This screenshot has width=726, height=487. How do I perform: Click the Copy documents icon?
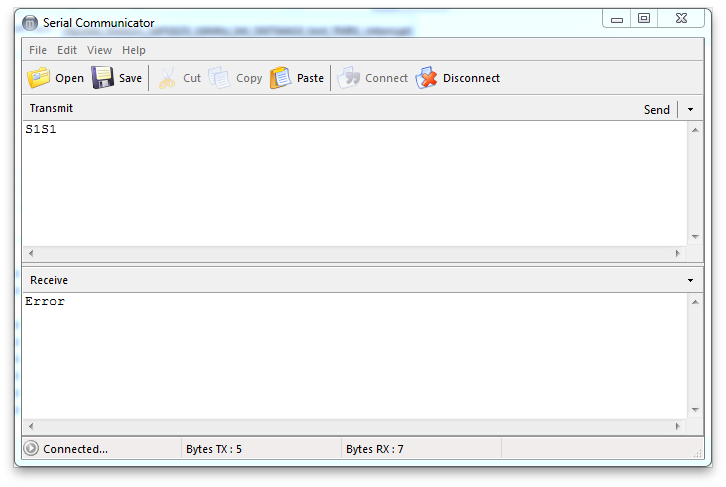point(219,78)
